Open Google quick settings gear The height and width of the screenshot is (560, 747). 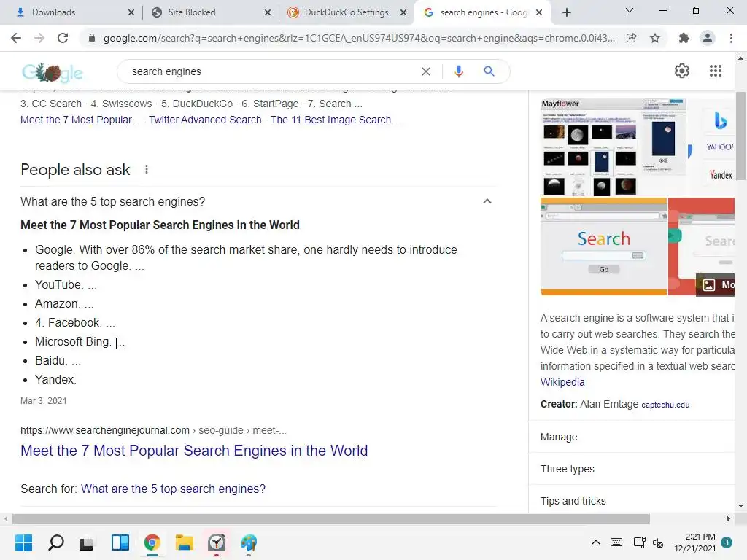[682, 71]
